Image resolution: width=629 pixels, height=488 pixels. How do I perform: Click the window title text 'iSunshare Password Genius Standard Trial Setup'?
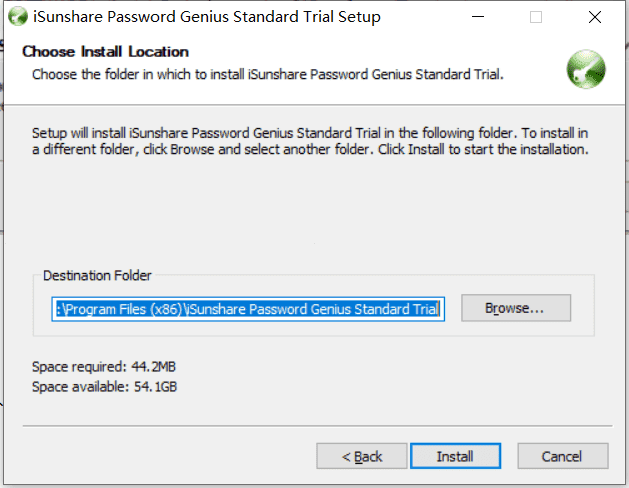click(207, 17)
